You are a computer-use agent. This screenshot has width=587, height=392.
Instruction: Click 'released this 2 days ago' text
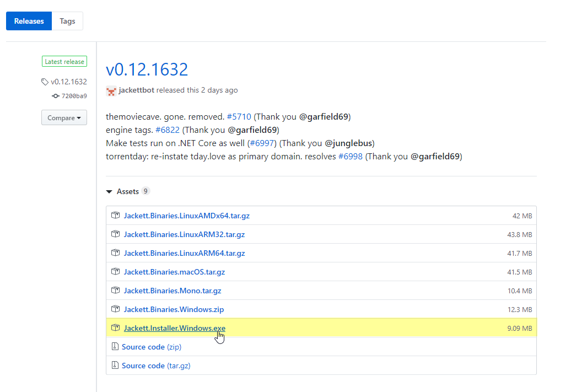coord(197,90)
